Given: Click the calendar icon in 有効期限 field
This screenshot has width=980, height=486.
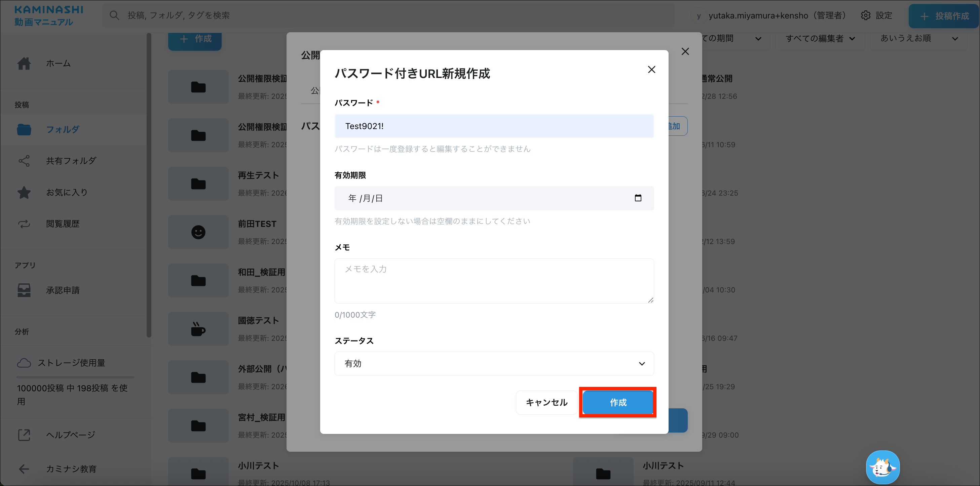Looking at the screenshot, I should (x=638, y=198).
